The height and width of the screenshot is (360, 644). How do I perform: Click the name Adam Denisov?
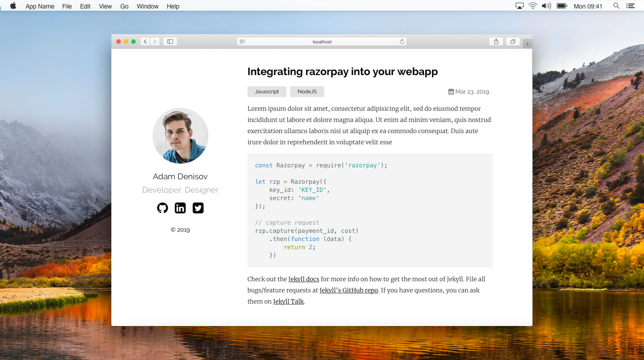[x=180, y=176]
